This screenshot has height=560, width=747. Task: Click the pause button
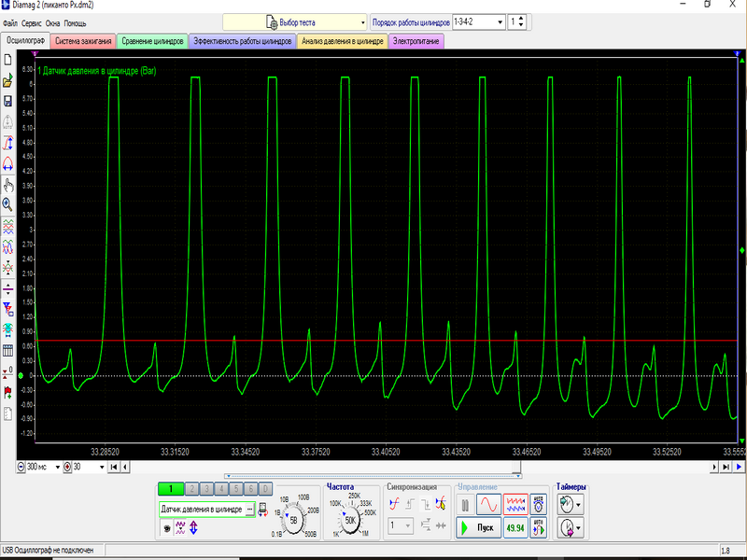[x=465, y=504]
